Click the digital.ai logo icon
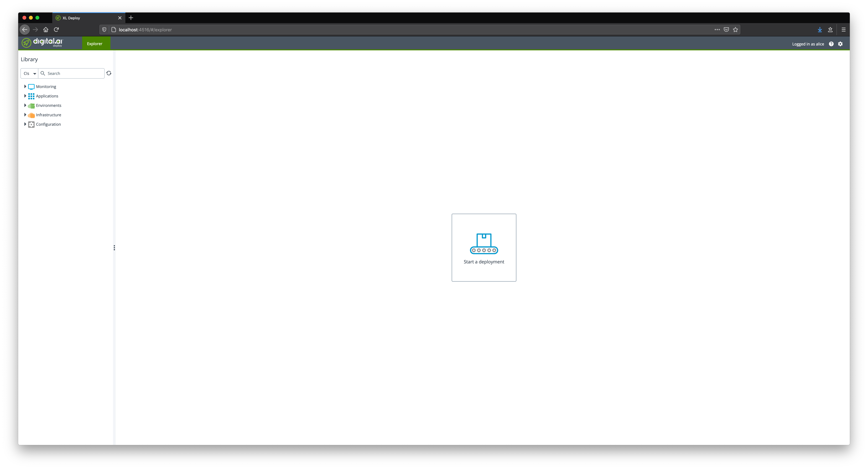This screenshot has width=868, height=469. click(27, 43)
